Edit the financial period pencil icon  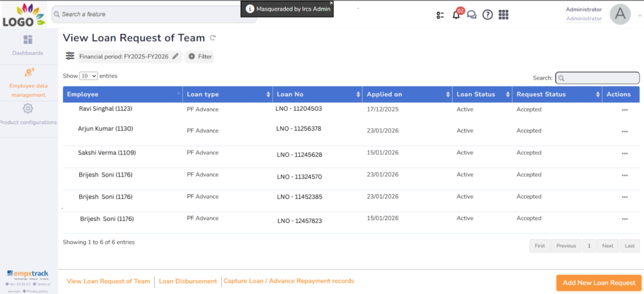coord(175,57)
